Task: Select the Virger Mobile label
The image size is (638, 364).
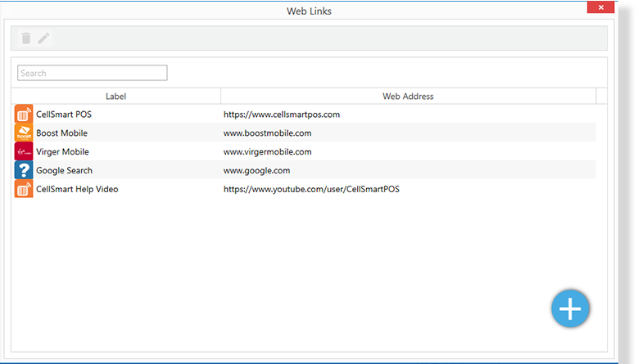Action: tap(63, 151)
